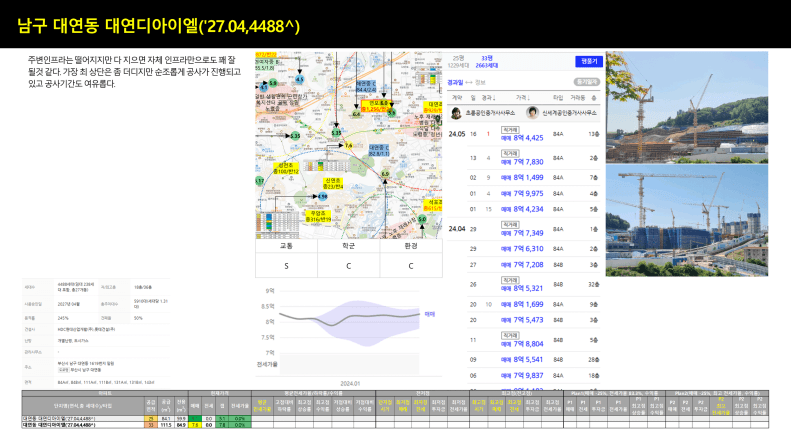Open 매매 7억 7,830 listing
Screen dimensions: 791x445
tap(522, 162)
